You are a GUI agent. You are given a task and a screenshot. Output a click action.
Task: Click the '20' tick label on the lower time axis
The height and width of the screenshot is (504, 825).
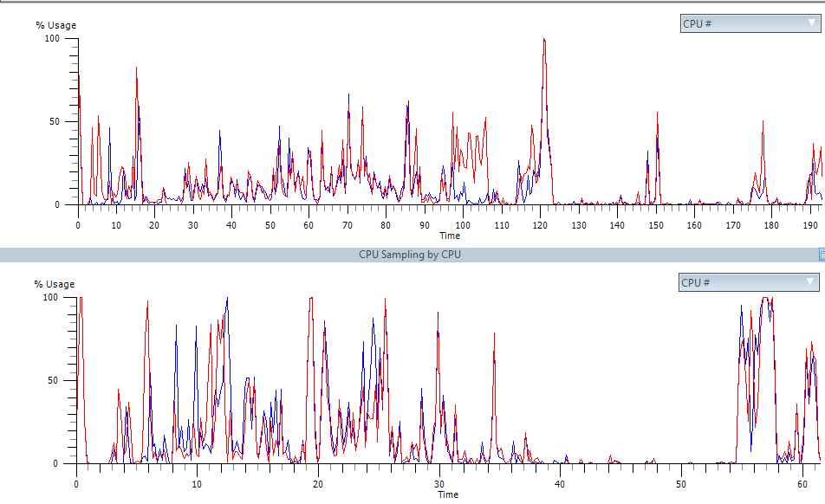318,485
